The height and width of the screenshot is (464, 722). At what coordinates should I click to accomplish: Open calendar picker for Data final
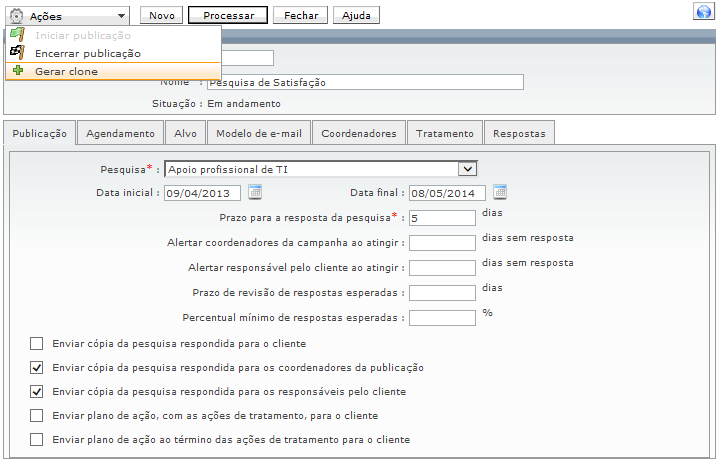(500, 193)
